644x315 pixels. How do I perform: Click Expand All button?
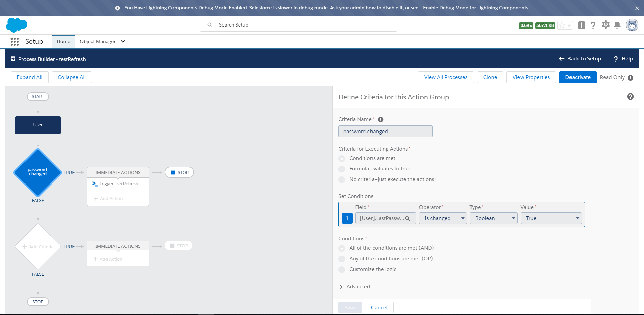click(30, 77)
